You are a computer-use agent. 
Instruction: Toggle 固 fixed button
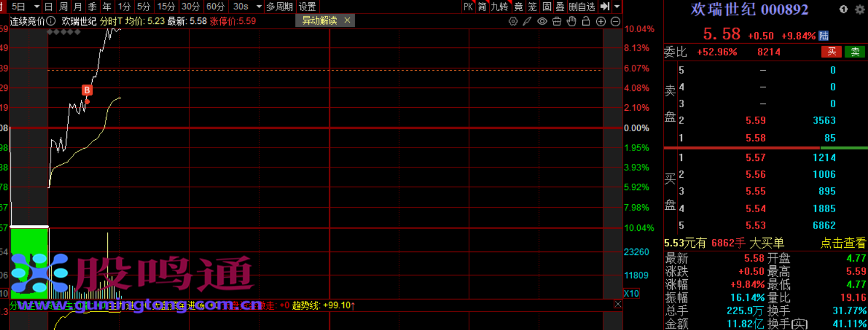click(x=546, y=6)
